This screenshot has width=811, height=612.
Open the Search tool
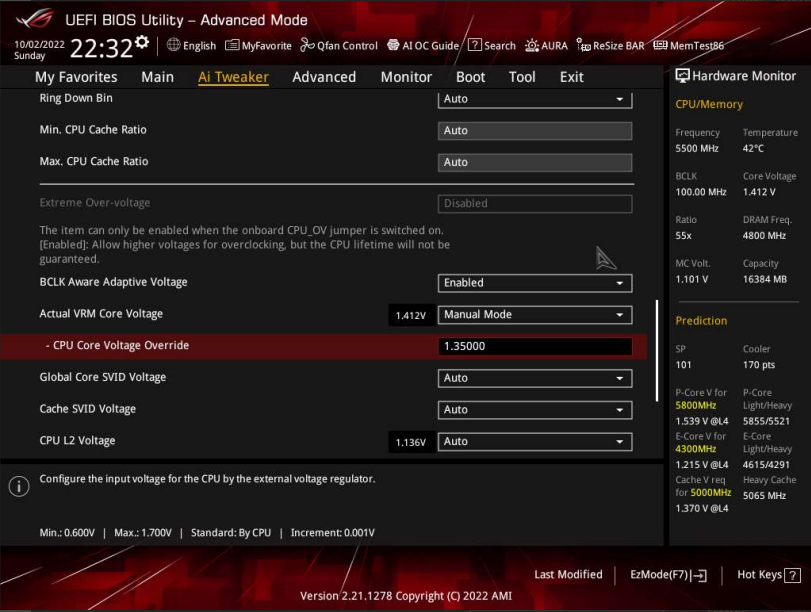tap(492, 46)
